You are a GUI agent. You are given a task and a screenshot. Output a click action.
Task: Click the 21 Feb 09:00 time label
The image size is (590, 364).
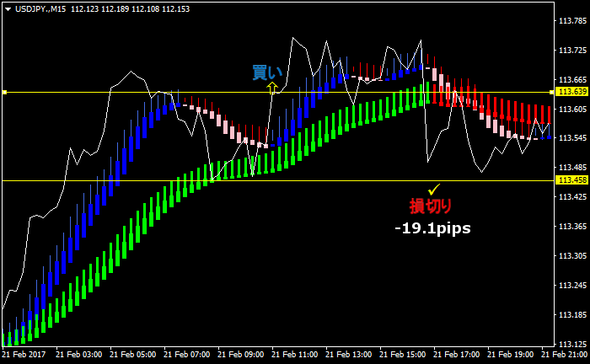241,355
